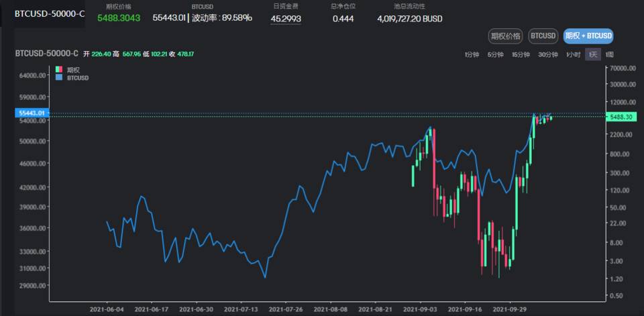Screen dimensions: 644x316
Task: Switch to the 5分钟 interval
Action: 495,55
